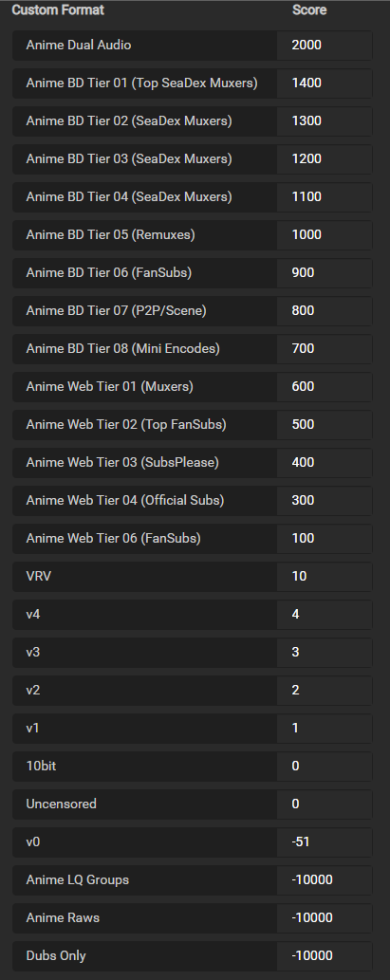
Task: Focus the v4 score input
Action: (324, 615)
